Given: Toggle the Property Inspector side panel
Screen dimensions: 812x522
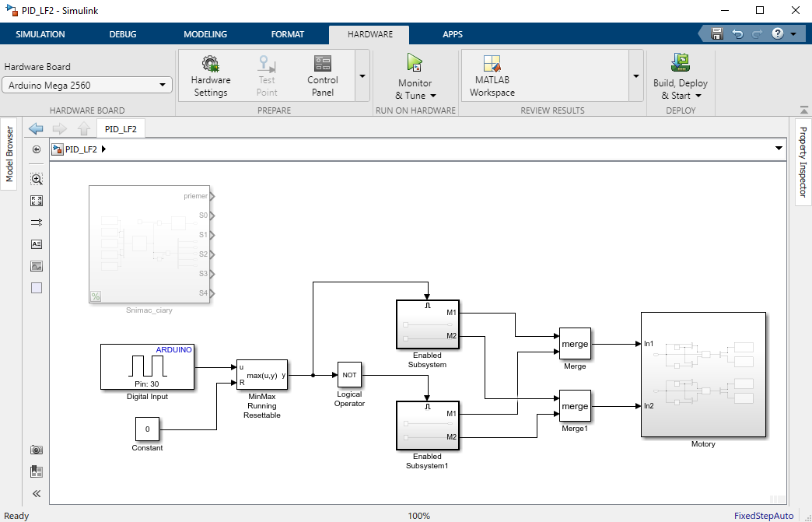Looking at the screenshot, I should (803, 162).
